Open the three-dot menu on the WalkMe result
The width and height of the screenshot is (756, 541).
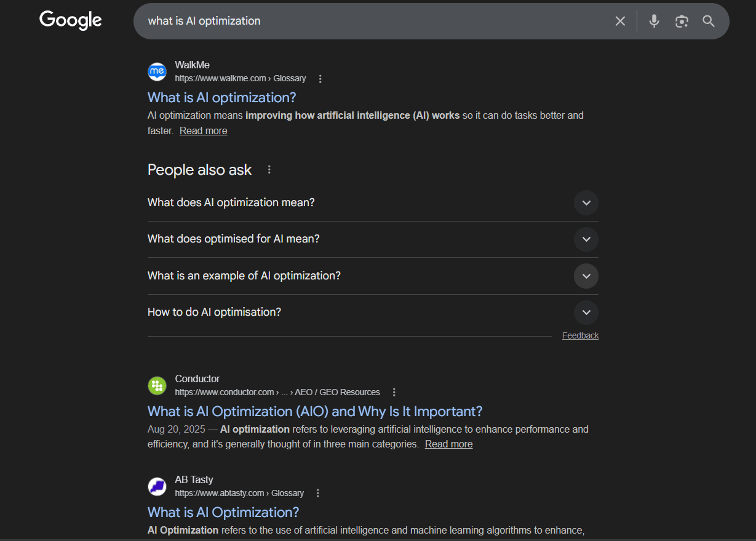click(320, 78)
